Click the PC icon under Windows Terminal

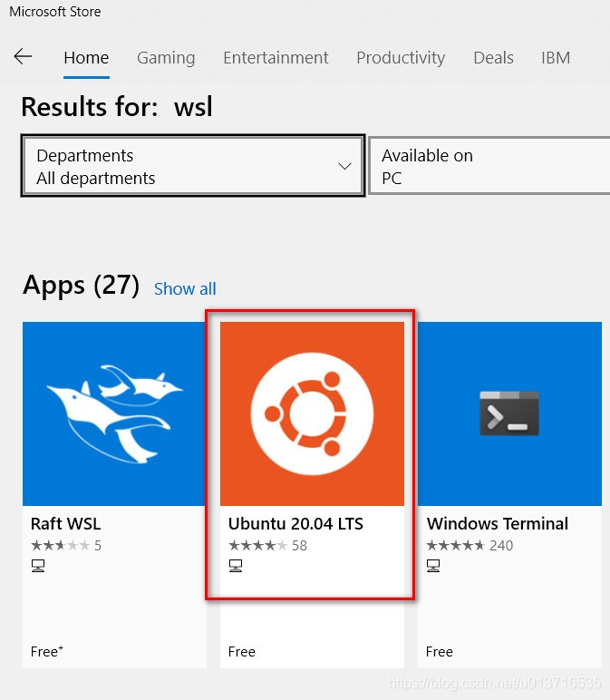(x=433, y=566)
